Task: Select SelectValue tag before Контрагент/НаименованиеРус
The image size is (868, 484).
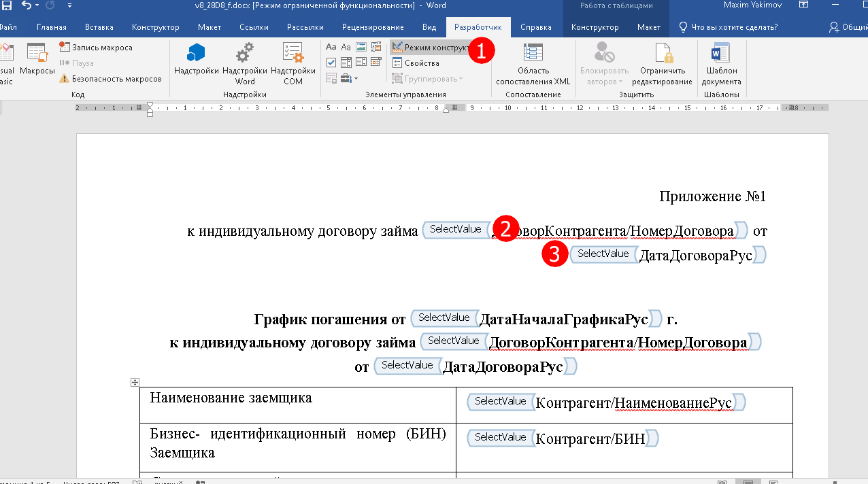Action: pyautogui.click(x=500, y=401)
